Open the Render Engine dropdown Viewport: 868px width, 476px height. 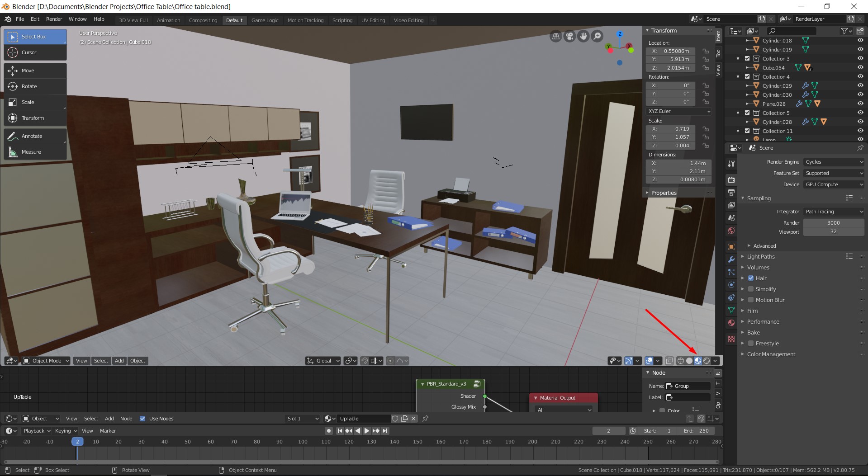(x=833, y=161)
